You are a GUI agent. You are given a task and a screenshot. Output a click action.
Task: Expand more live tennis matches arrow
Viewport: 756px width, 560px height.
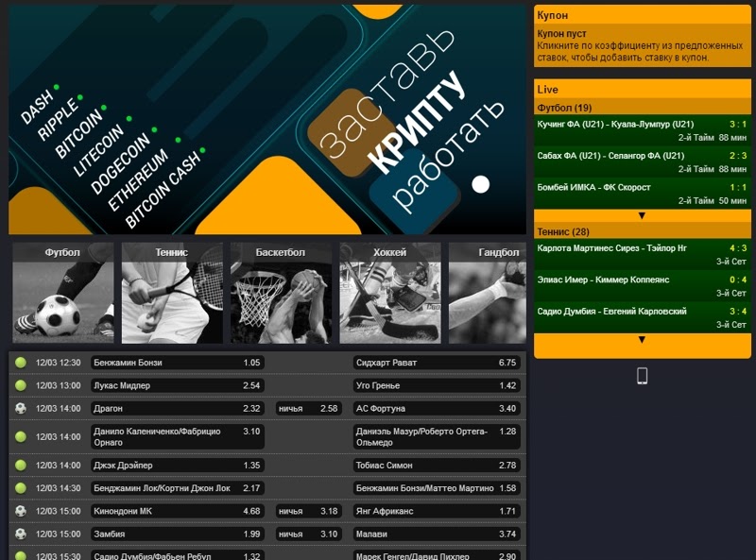(x=642, y=339)
